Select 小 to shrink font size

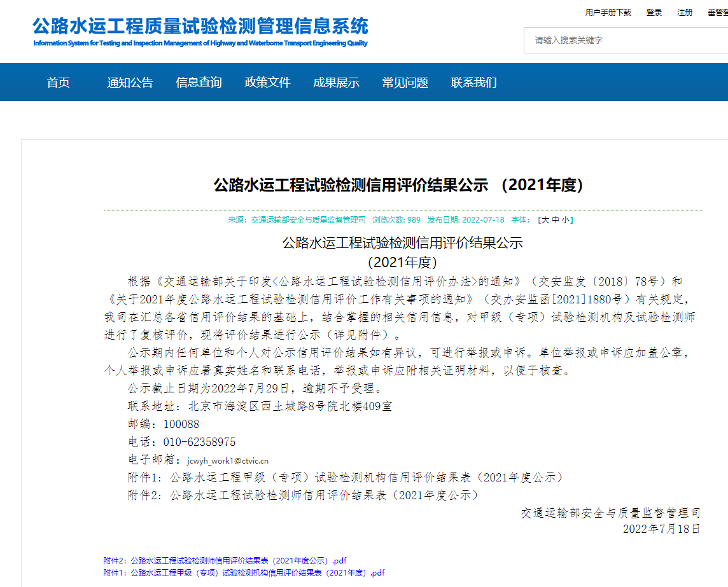click(564, 219)
